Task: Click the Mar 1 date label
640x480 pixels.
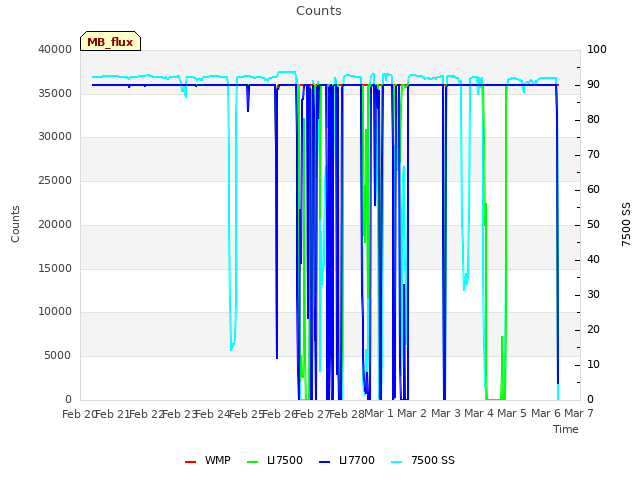Action: click(x=378, y=413)
